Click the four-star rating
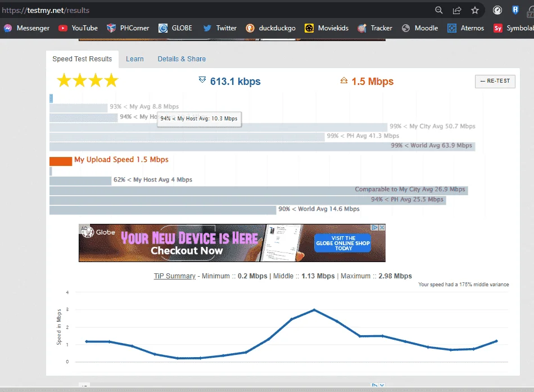The height and width of the screenshot is (392, 534). [88, 80]
